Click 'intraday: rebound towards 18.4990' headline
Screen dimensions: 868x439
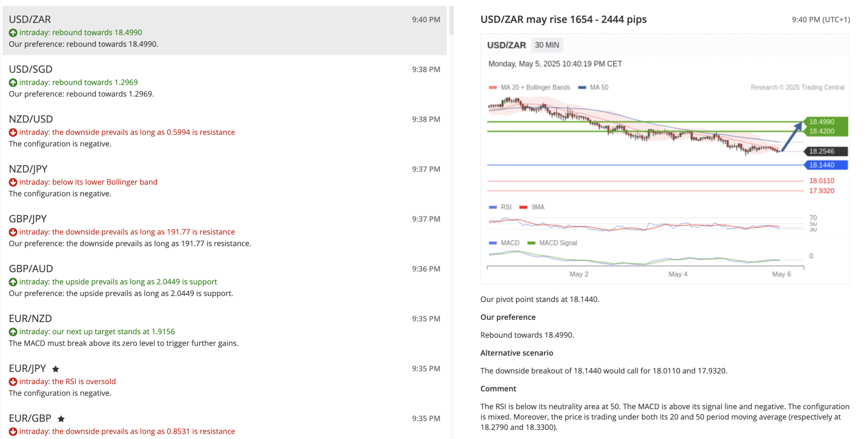click(81, 33)
